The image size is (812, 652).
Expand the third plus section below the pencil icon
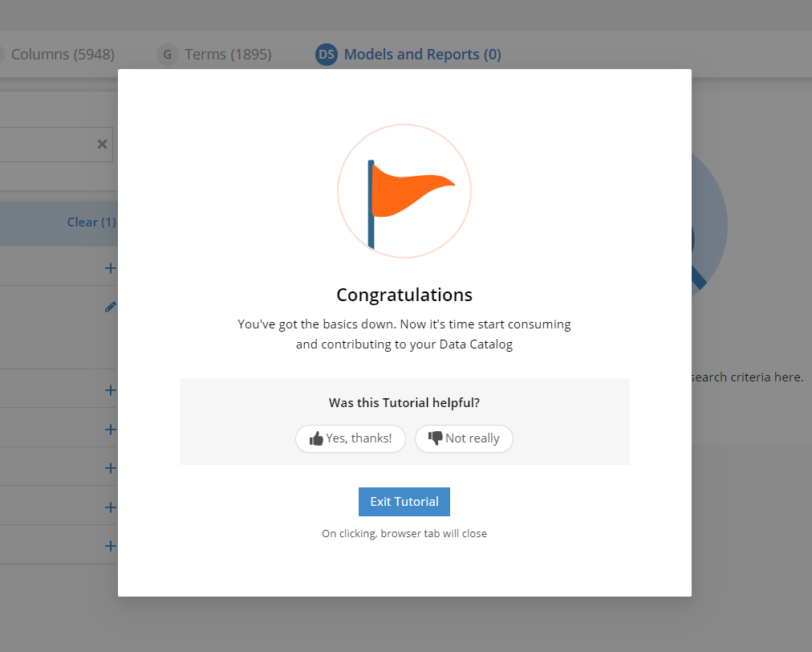click(x=110, y=468)
